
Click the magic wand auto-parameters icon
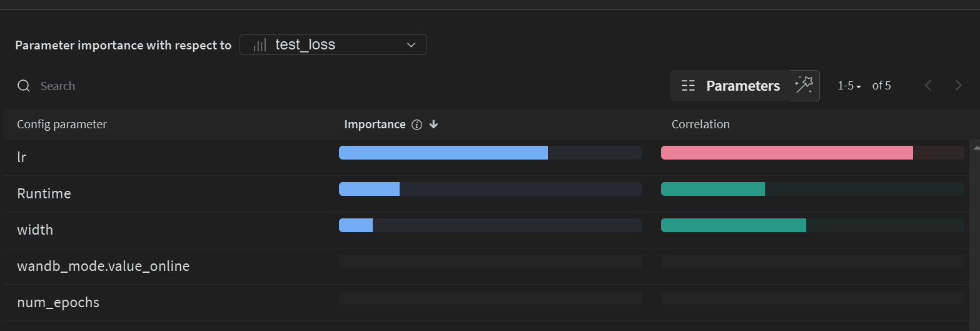coord(804,86)
